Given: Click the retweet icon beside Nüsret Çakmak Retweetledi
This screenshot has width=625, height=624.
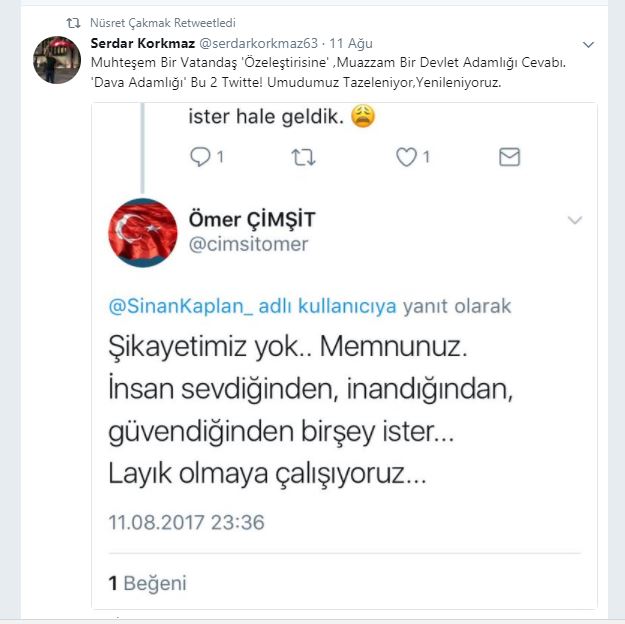Looking at the screenshot, I should click(x=73, y=23).
